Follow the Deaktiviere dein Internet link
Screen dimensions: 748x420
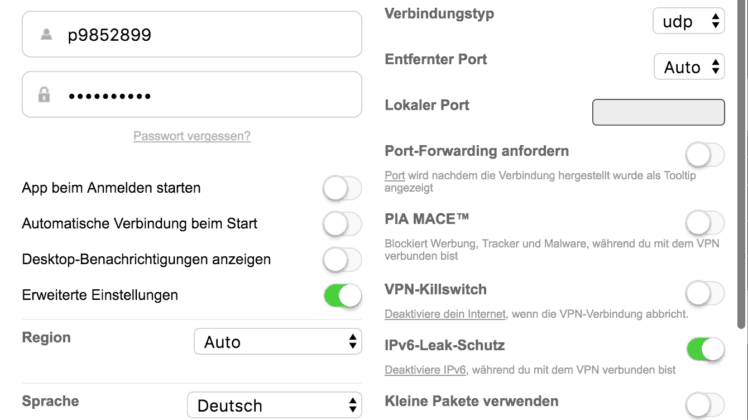(x=445, y=314)
